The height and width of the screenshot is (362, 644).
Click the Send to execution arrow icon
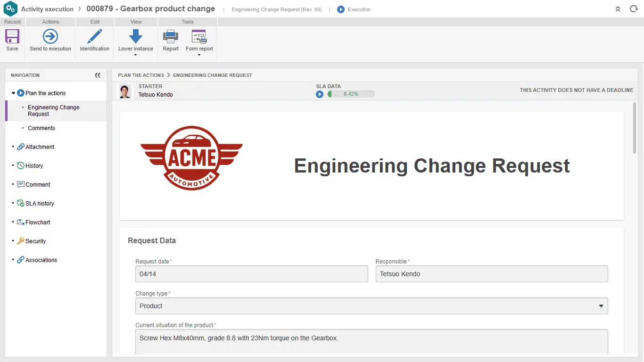pos(50,36)
